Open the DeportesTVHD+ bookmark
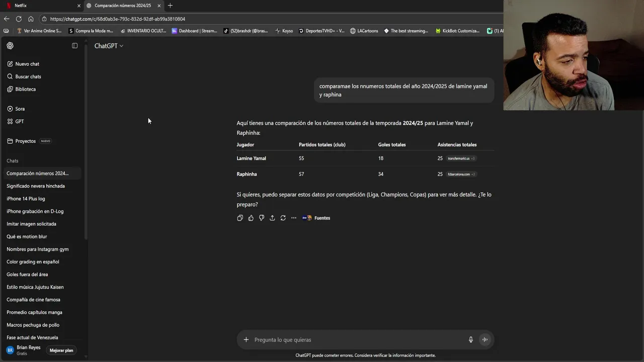 pyautogui.click(x=321, y=31)
